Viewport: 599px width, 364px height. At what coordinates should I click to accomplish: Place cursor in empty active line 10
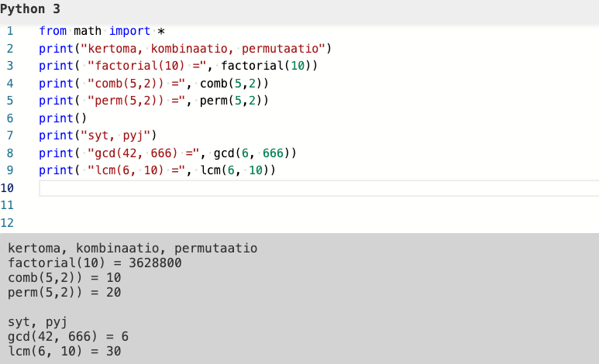coord(310,188)
